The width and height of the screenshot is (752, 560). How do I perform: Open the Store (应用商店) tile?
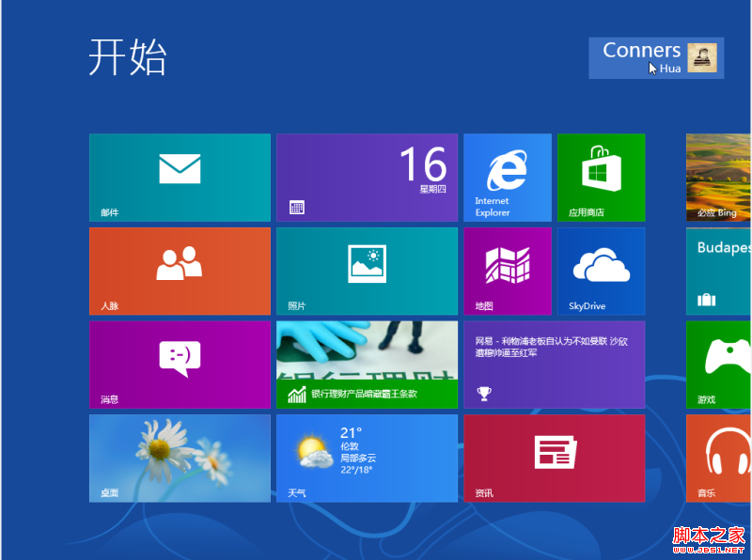[601, 178]
